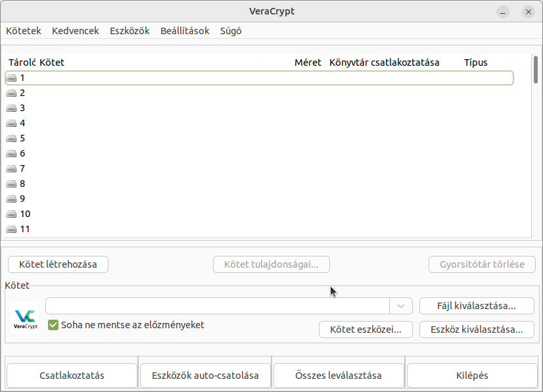This screenshot has height=392, width=543.
Task: Uncheck Soha ne mentse az előzményeket
Action: click(x=53, y=325)
